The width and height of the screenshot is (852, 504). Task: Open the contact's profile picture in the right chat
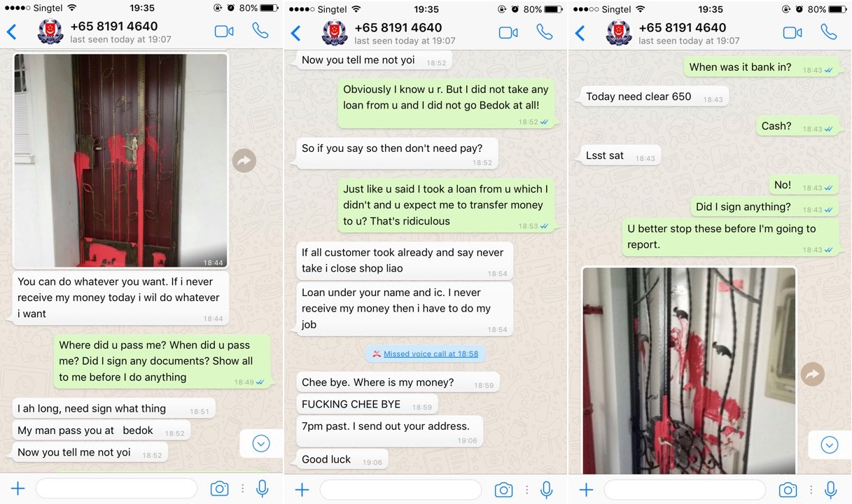tap(619, 32)
